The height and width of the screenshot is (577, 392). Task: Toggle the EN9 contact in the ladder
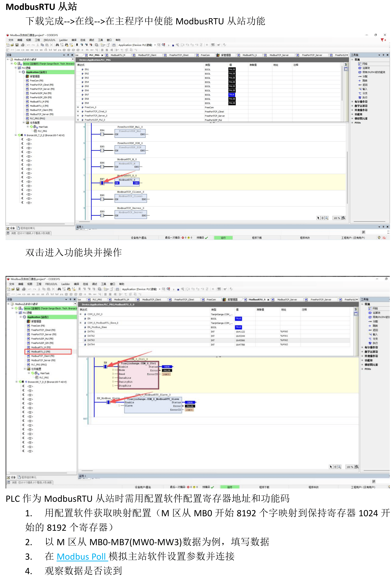coord(102,215)
